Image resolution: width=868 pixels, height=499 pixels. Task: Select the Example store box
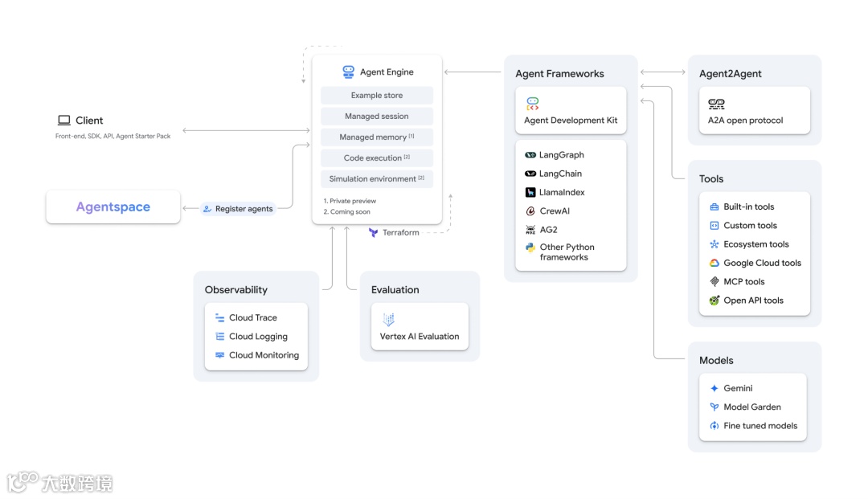(377, 95)
